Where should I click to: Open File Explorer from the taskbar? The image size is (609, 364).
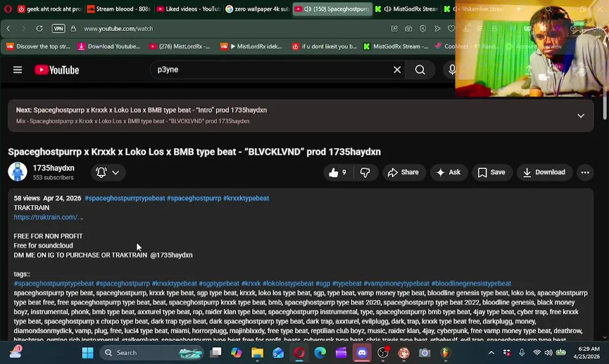[257, 353]
